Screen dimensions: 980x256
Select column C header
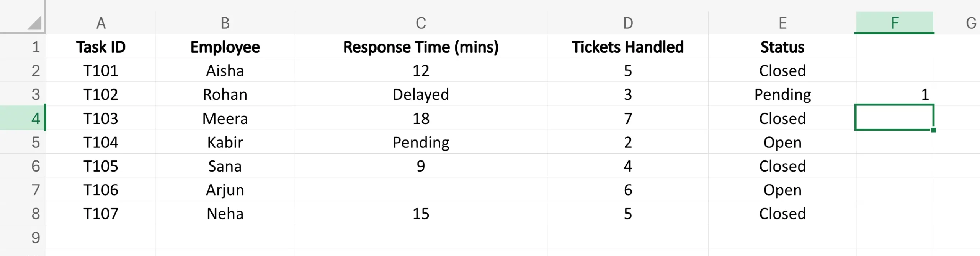pos(421,23)
